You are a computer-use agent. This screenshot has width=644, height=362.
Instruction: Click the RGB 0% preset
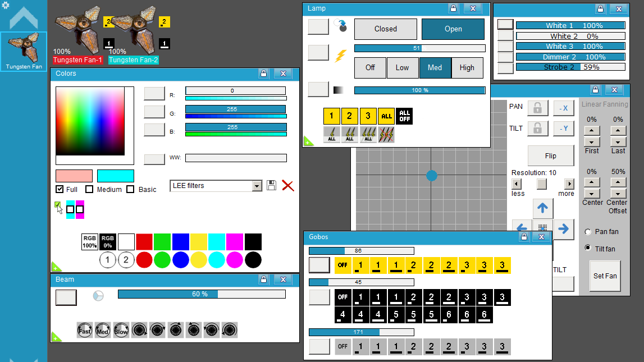click(x=108, y=242)
